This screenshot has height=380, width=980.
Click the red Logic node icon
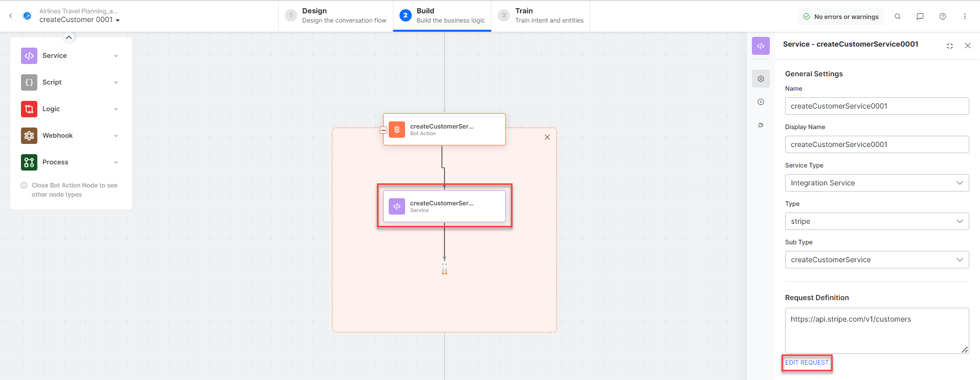click(x=29, y=109)
